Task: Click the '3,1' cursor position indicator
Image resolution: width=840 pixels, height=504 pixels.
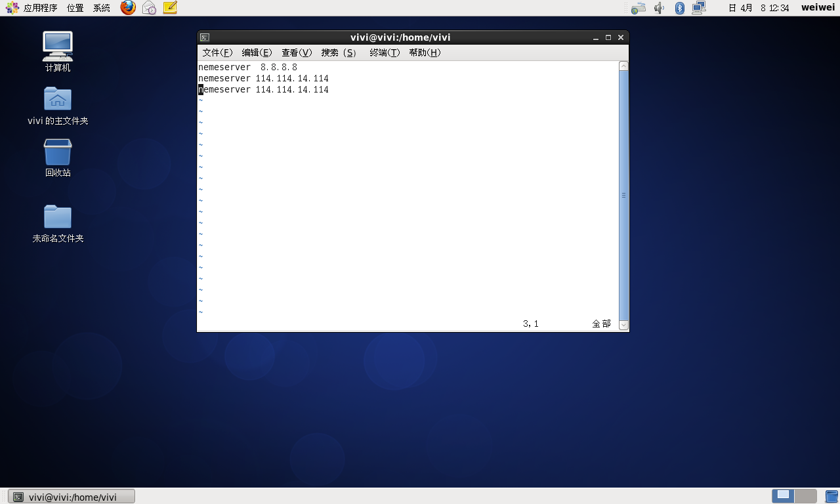Action: pyautogui.click(x=531, y=324)
